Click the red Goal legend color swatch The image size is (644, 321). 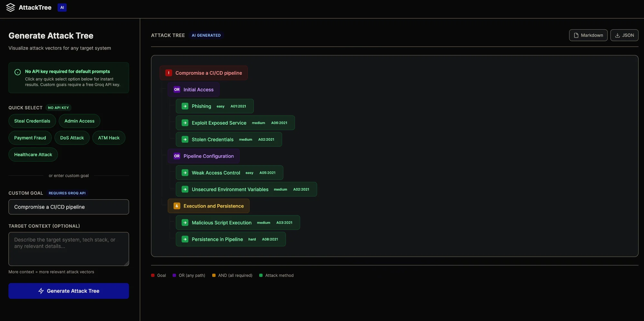click(x=153, y=275)
